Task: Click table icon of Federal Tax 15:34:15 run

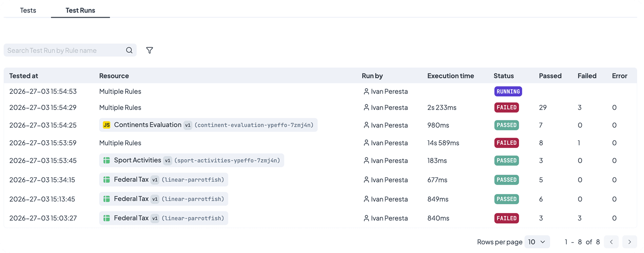Action: pos(106,180)
